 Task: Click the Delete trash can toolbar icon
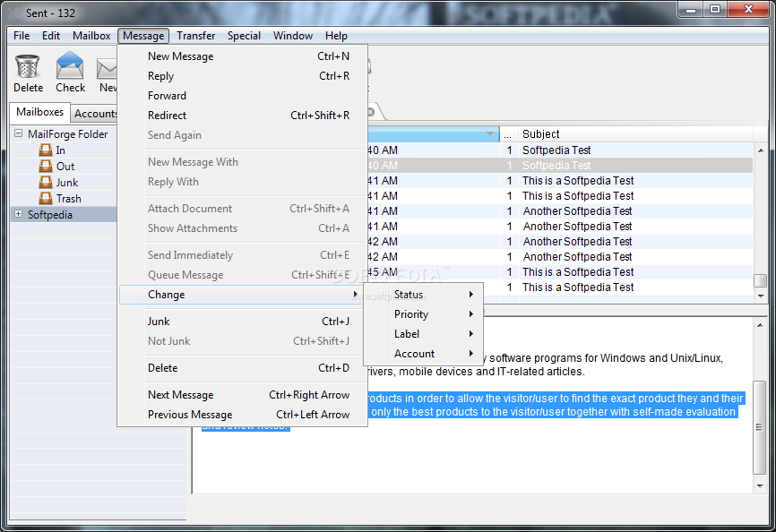point(27,67)
